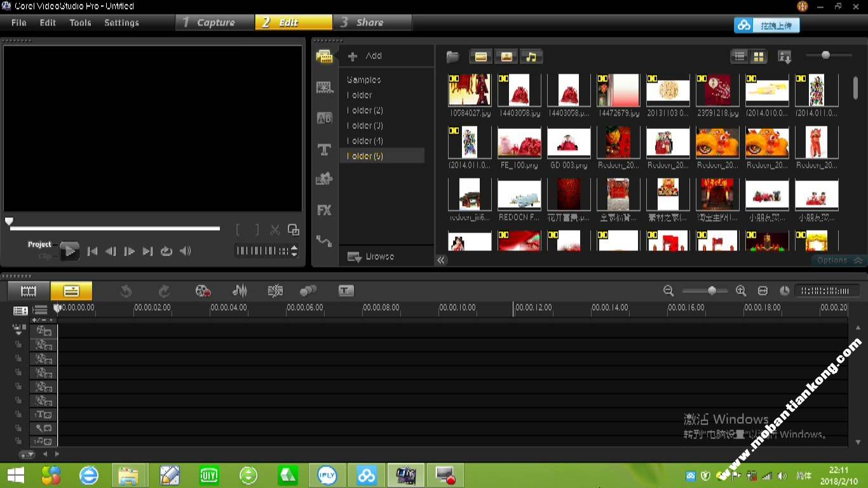Click the Undo arrow in timeline toolbar
The image size is (868, 488).
[x=126, y=291]
